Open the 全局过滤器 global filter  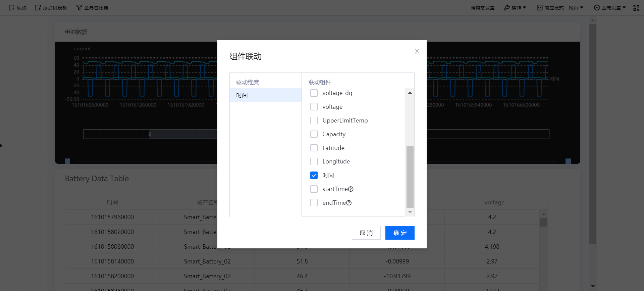click(92, 8)
